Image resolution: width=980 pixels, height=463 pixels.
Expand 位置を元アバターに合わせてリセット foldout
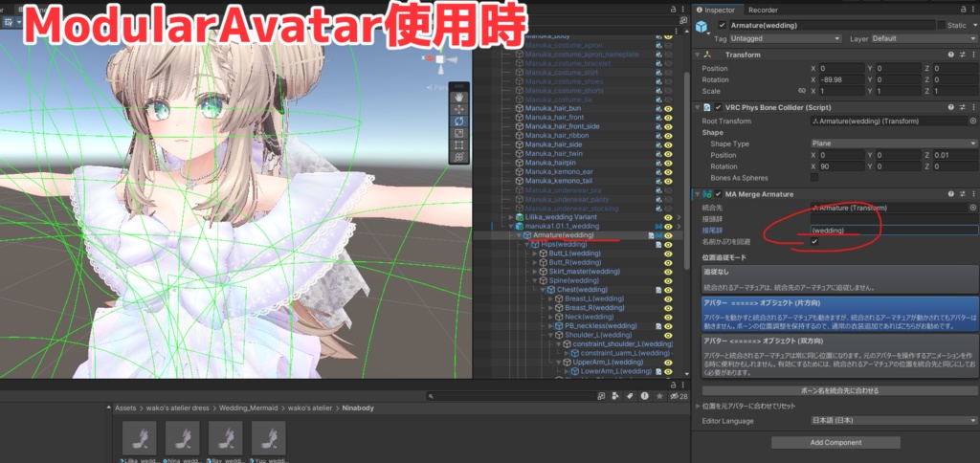[698, 407]
